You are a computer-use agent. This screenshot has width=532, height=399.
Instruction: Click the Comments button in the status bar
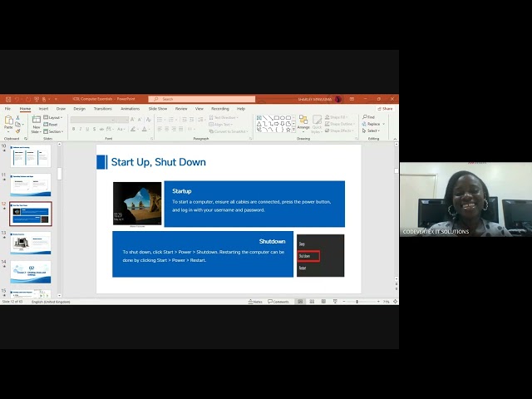(278, 302)
